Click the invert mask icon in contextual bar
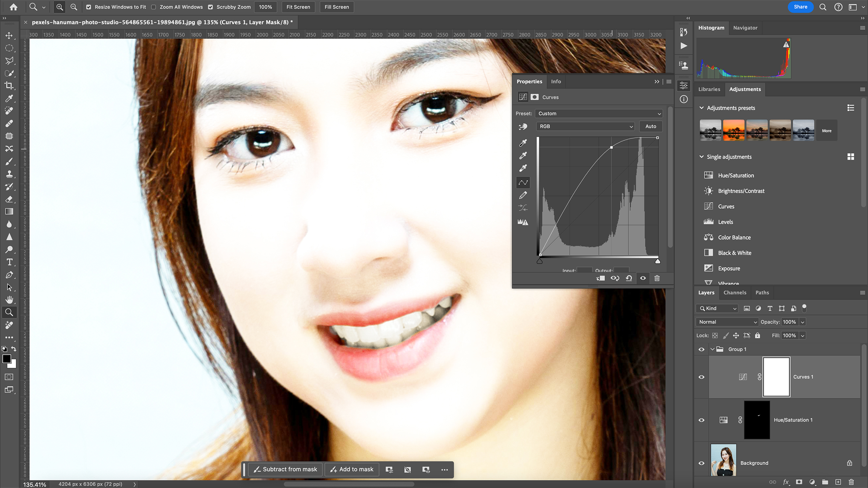This screenshot has height=488, width=868. coord(408,470)
